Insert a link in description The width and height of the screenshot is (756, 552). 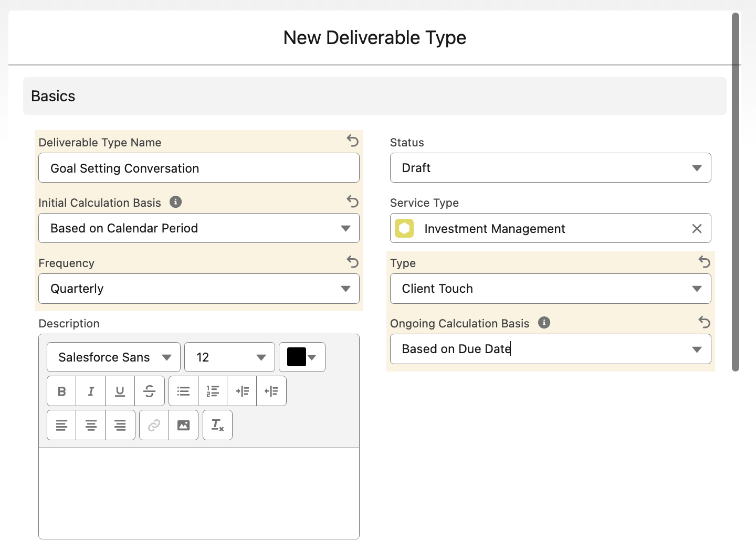click(154, 425)
